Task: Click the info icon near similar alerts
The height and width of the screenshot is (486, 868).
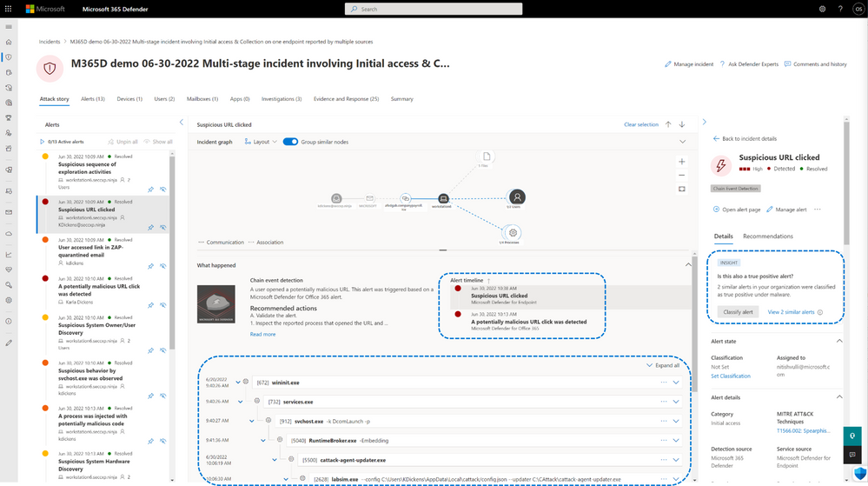Action: tap(820, 312)
